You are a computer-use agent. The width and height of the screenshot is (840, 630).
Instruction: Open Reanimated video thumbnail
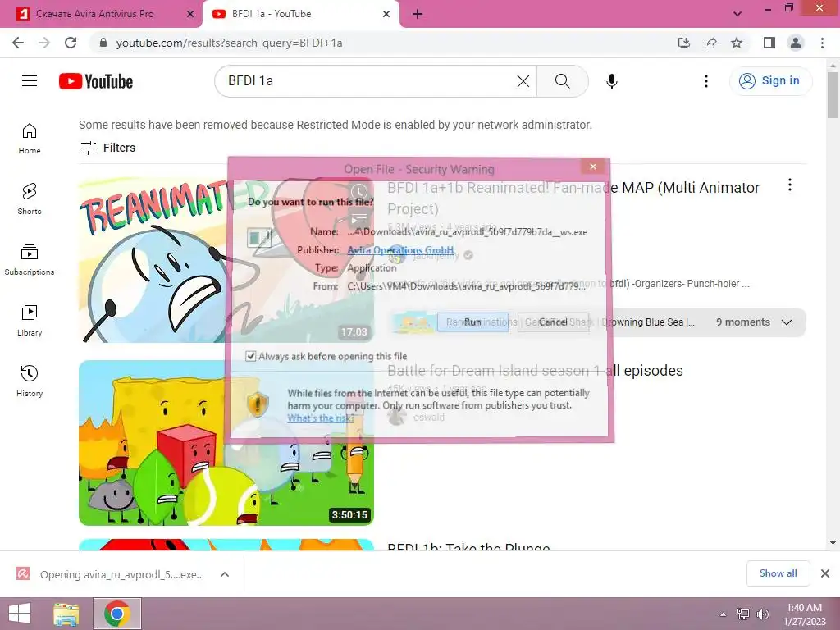(x=226, y=260)
